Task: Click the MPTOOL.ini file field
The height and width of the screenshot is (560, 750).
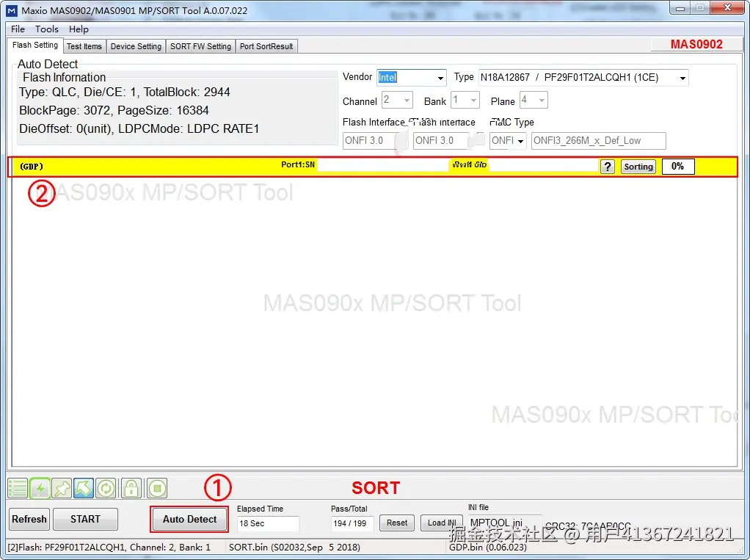Action: click(x=505, y=523)
